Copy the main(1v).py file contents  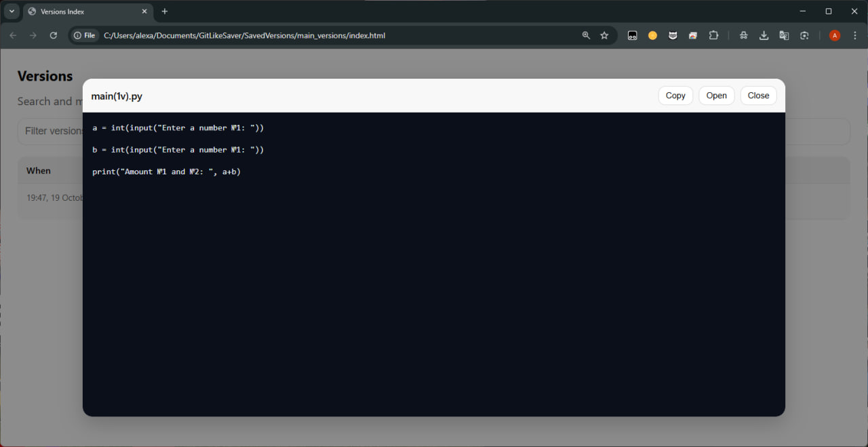[675, 95]
